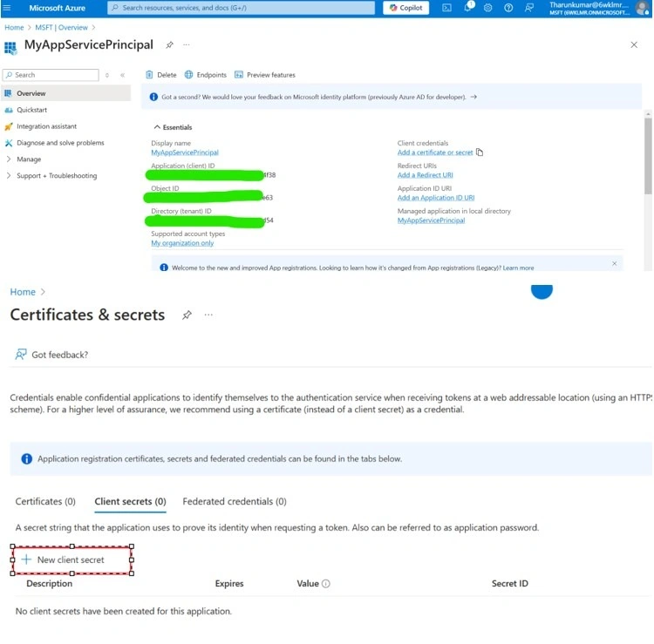Pin Certificates & secrets page
Viewport: 654px width, 644px height.
coord(187,315)
